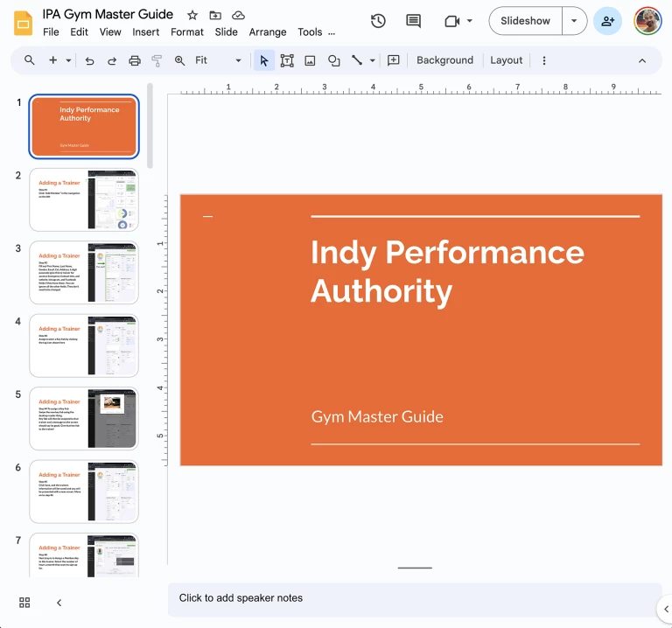Select slide 3 thumbnail in filmstrip
Viewport: 672px width, 628px height.
point(84,273)
